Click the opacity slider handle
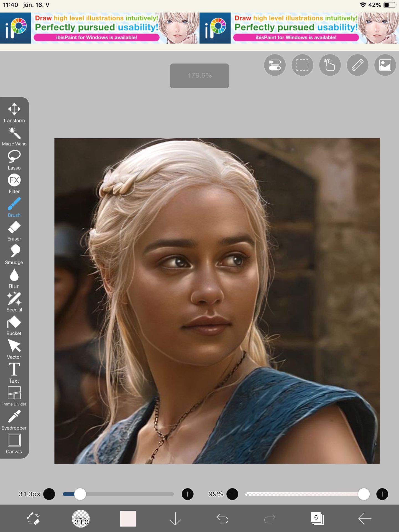This screenshot has width=399, height=532. click(x=364, y=494)
